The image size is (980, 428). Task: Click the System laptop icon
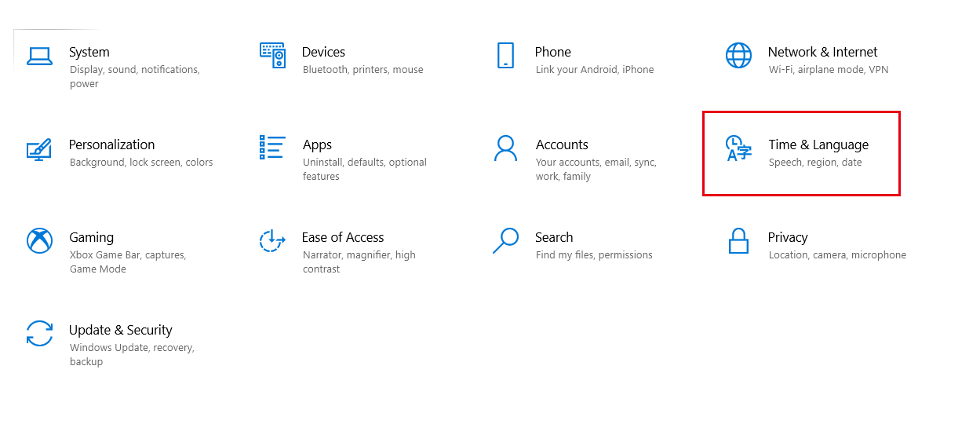(39, 56)
